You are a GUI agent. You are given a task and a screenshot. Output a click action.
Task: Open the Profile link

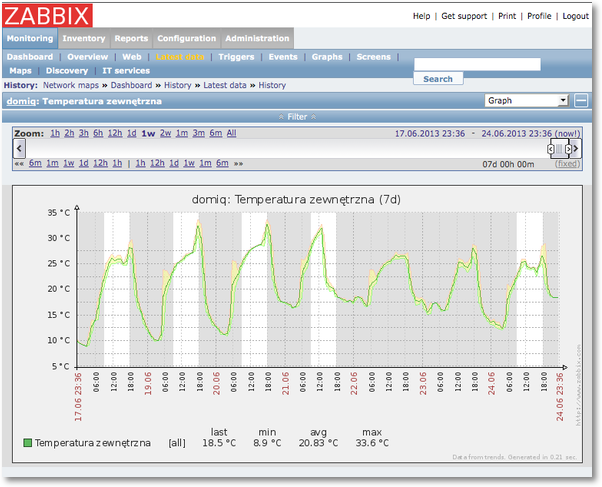[539, 16]
